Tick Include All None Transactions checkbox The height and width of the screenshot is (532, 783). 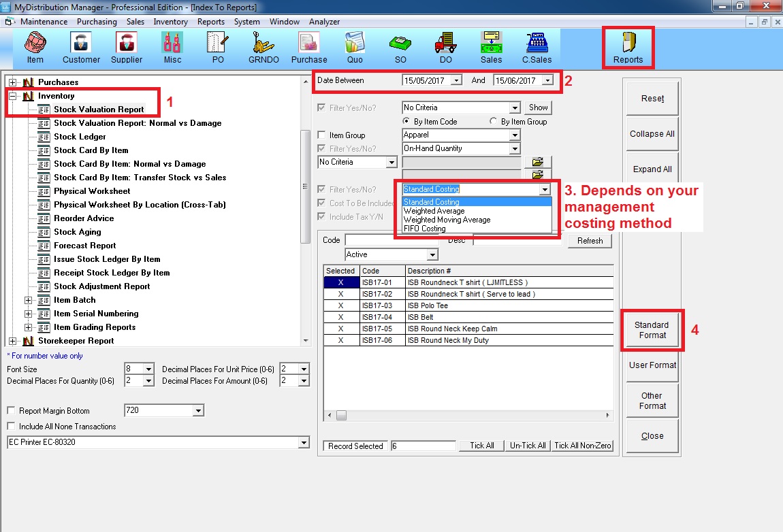11,427
